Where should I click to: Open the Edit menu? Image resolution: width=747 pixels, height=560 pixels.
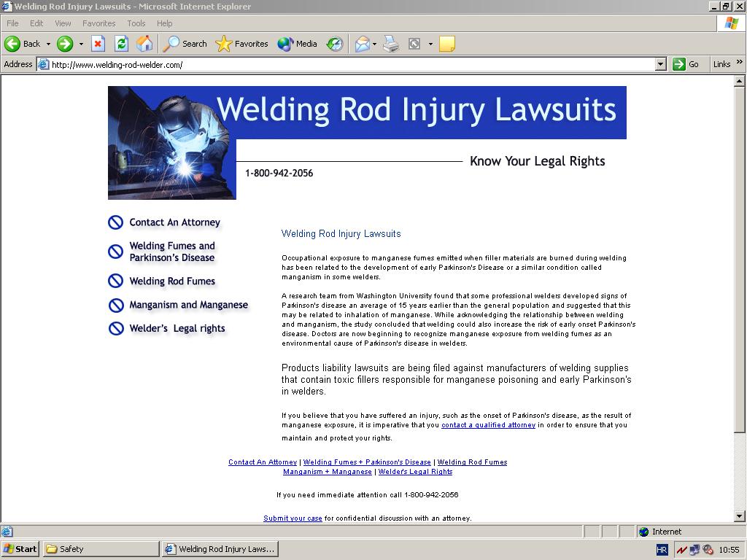(x=36, y=23)
